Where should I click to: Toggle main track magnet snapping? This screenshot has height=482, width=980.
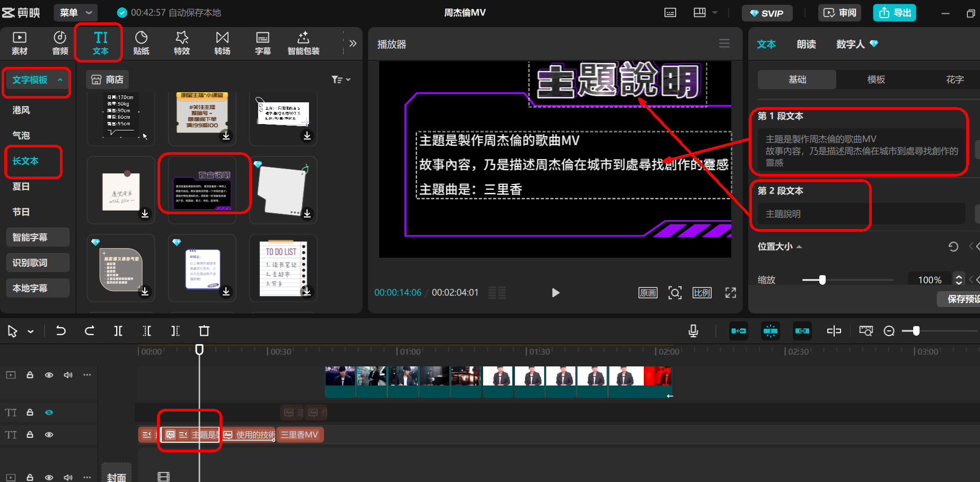pos(739,331)
